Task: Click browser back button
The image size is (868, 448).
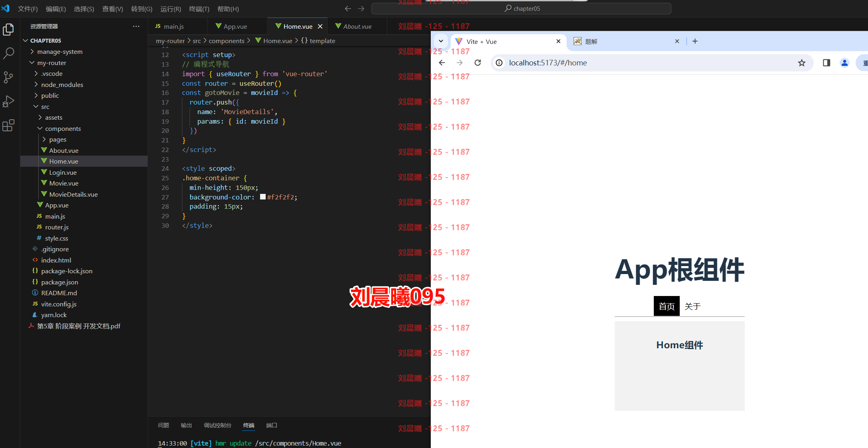Action: pos(442,63)
